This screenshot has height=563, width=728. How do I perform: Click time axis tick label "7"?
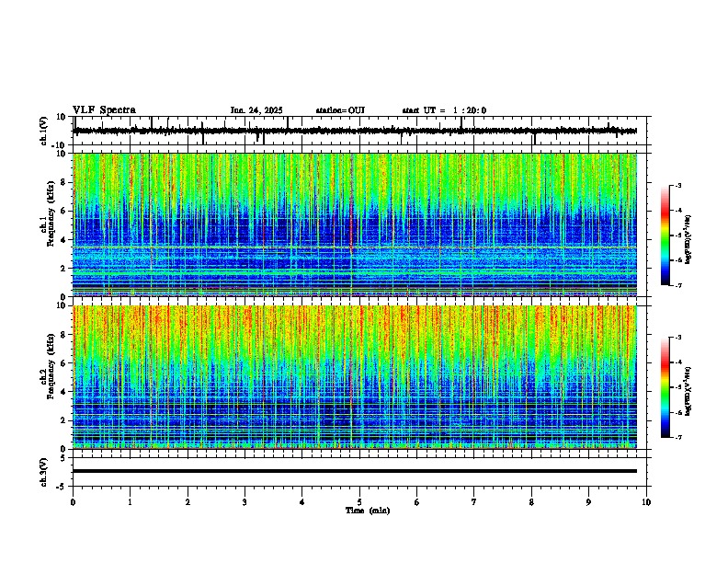(x=474, y=502)
